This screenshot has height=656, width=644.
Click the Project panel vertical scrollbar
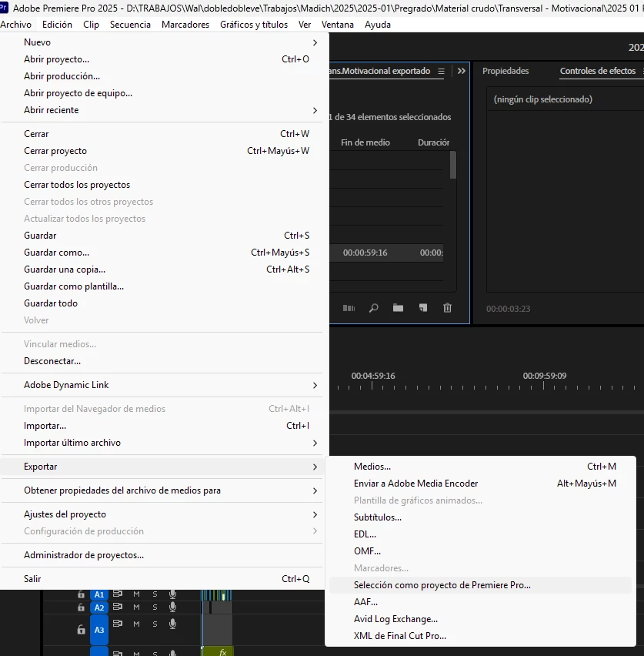453,165
